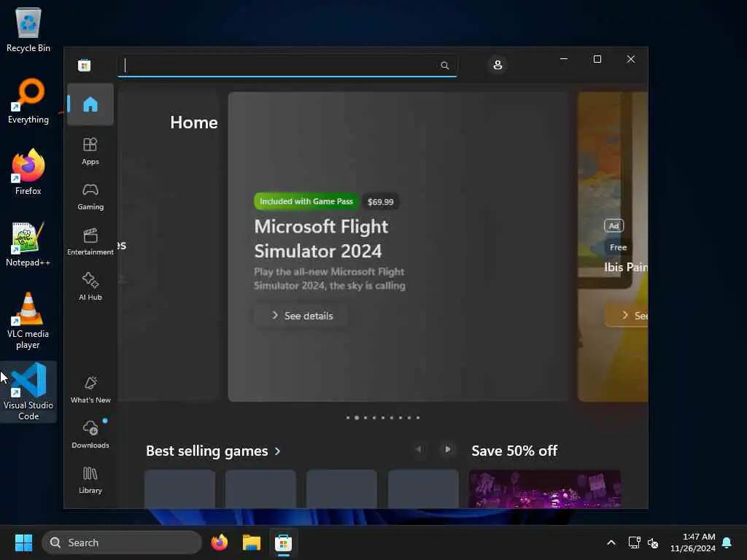Open the user account profile icon
This screenshot has height=560, width=747.
pyautogui.click(x=498, y=65)
